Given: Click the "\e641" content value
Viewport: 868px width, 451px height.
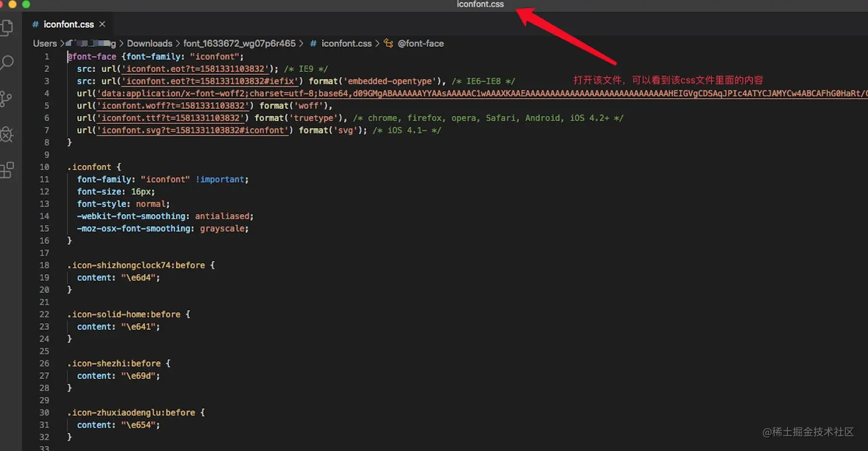Looking at the screenshot, I should 138,327.
